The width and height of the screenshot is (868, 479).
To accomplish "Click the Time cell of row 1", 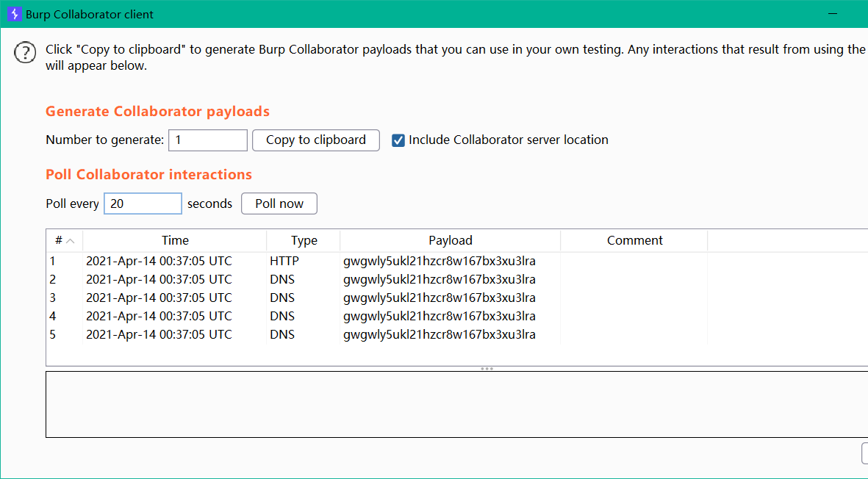I will coord(174,261).
